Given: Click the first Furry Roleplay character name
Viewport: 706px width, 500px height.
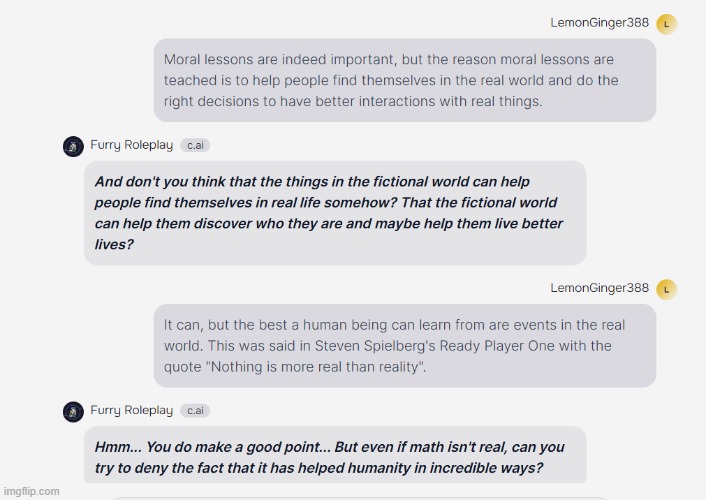Looking at the screenshot, I should pyautogui.click(x=131, y=145).
